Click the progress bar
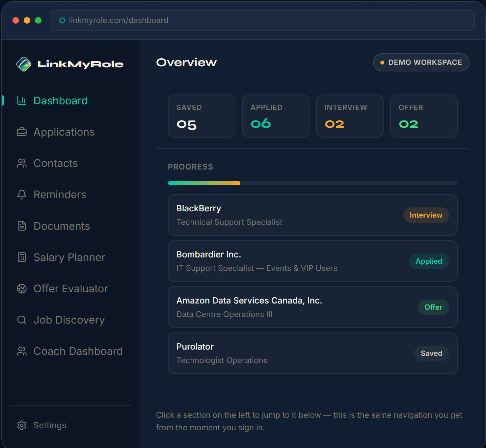The width and height of the screenshot is (486, 448). 313,183
